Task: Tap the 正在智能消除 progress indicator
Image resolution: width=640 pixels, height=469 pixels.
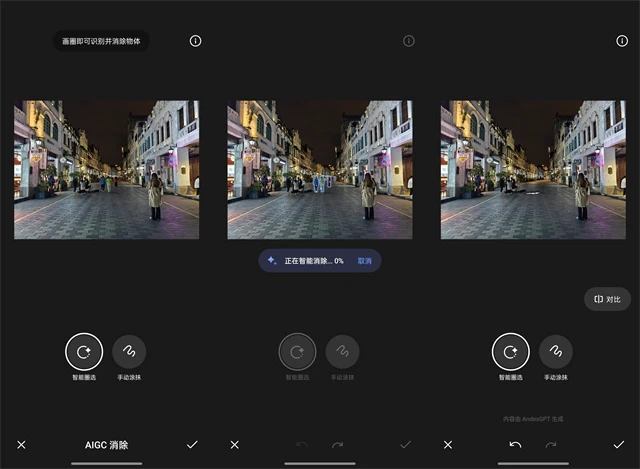Action: pos(308,261)
